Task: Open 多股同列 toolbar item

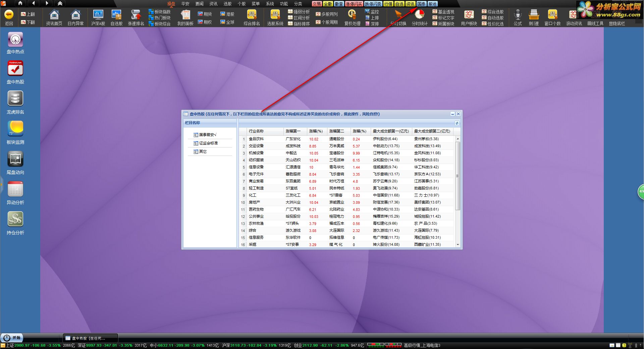Action: coord(327,14)
